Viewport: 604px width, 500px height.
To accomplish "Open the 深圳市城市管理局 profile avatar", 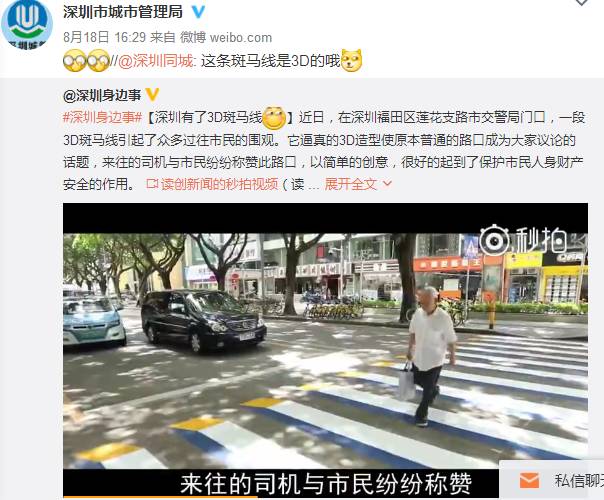I will pos(27,23).
